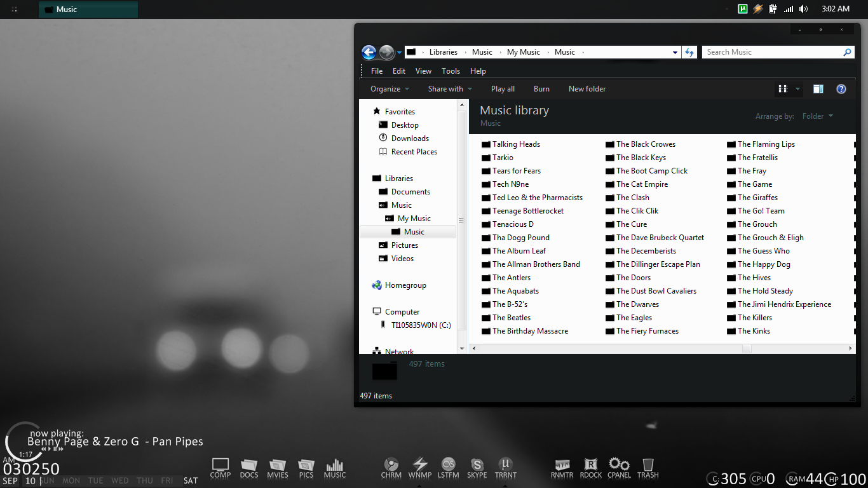Image resolution: width=868 pixels, height=488 pixels.
Task: Launch Winamp from WNMP dock icon
Action: tap(420, 468)
